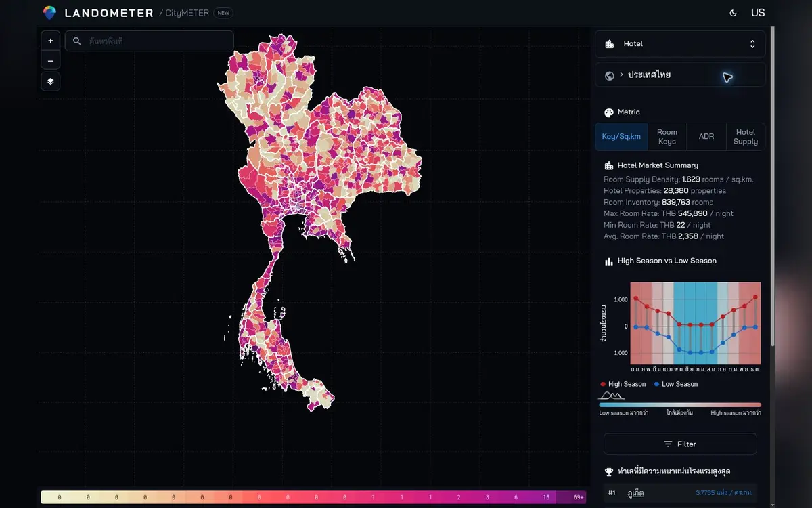Click the search magnifier icon
This screenshot has height=508, width=812.
point(77,41)
